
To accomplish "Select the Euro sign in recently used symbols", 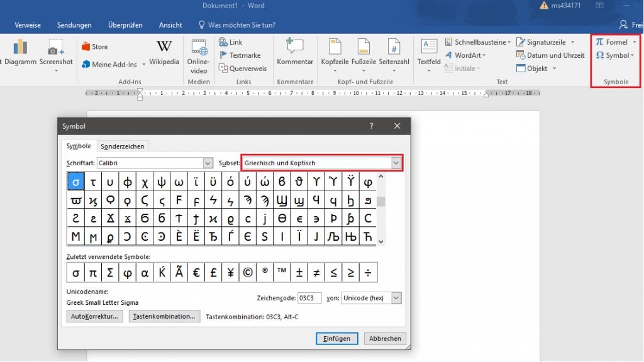I will (196, 273).
